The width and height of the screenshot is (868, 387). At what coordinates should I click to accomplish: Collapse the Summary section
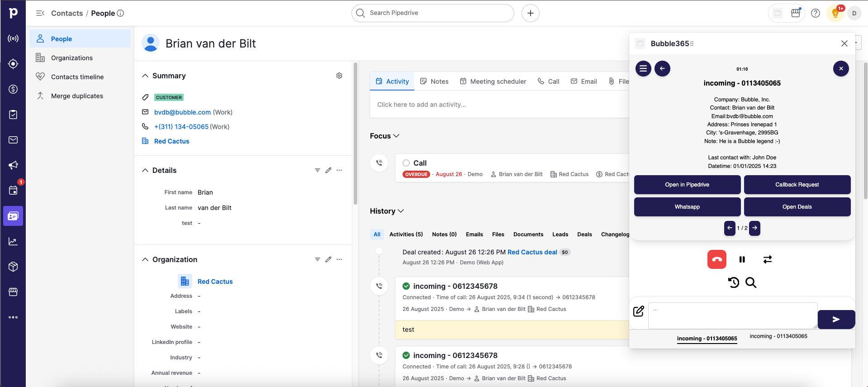coord(145,76)
